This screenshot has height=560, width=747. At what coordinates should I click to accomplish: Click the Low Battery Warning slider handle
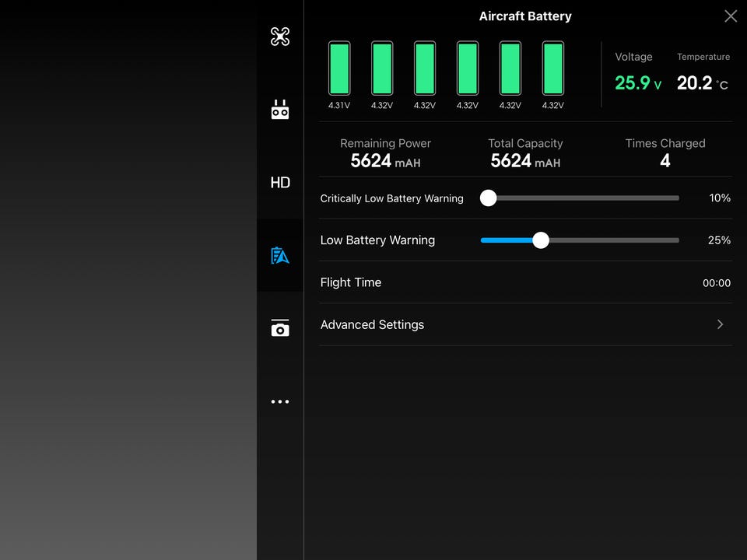point(541,240)
